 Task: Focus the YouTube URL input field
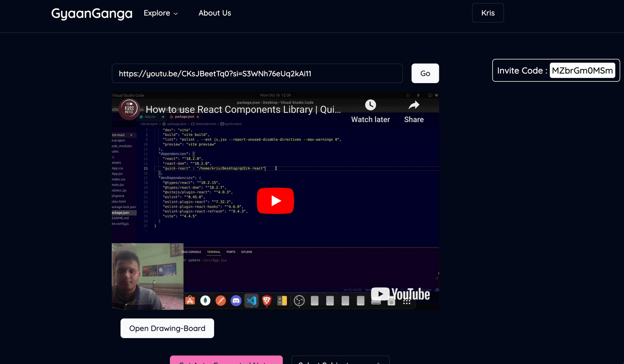tap(257, 74)
